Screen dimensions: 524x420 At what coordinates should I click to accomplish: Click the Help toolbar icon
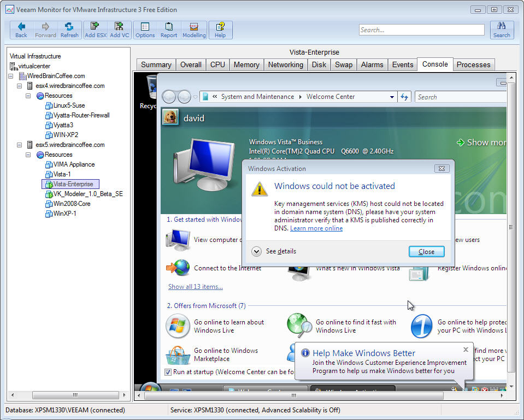220,29
